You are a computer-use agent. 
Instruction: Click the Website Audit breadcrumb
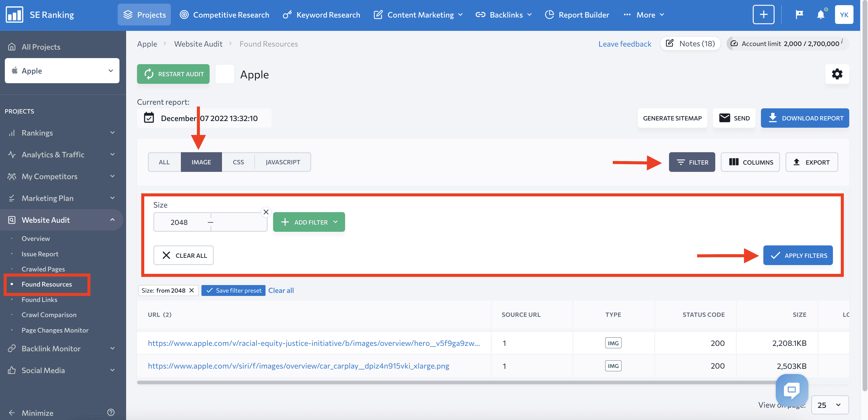(x=198, y=44)
